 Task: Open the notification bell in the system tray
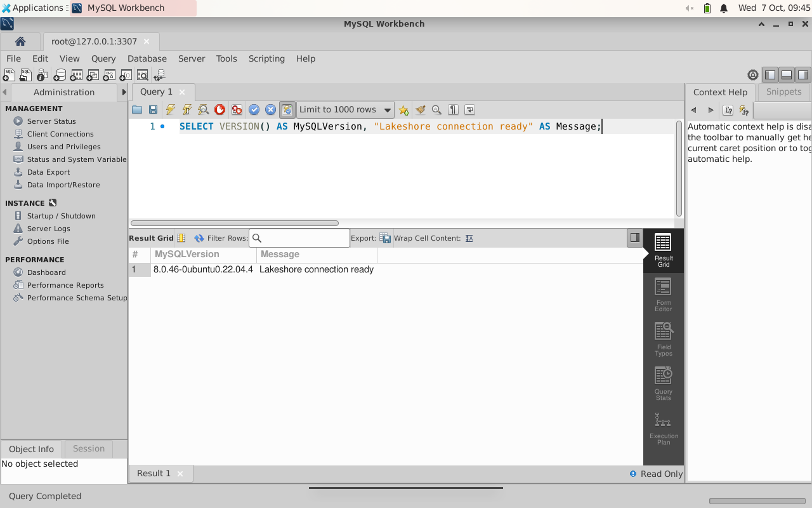[724, 8]
